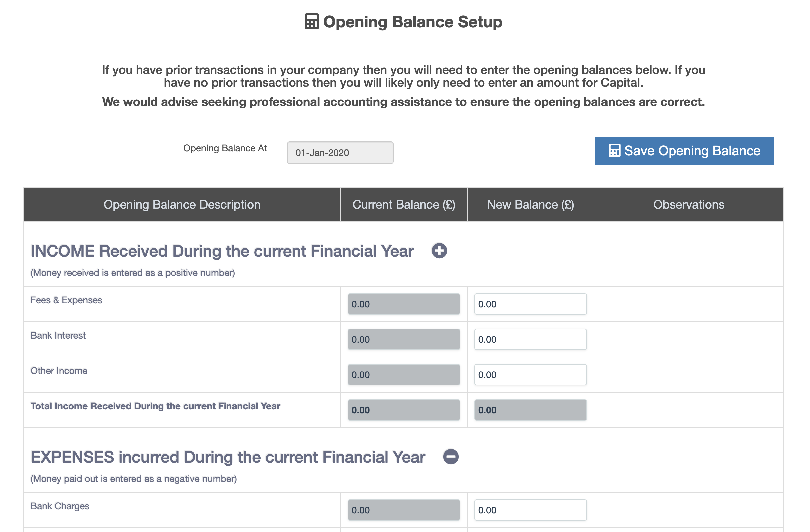This screenshot has width=810, height=532.
Task: Click Total Income current balance box
Action: [404, 410]
